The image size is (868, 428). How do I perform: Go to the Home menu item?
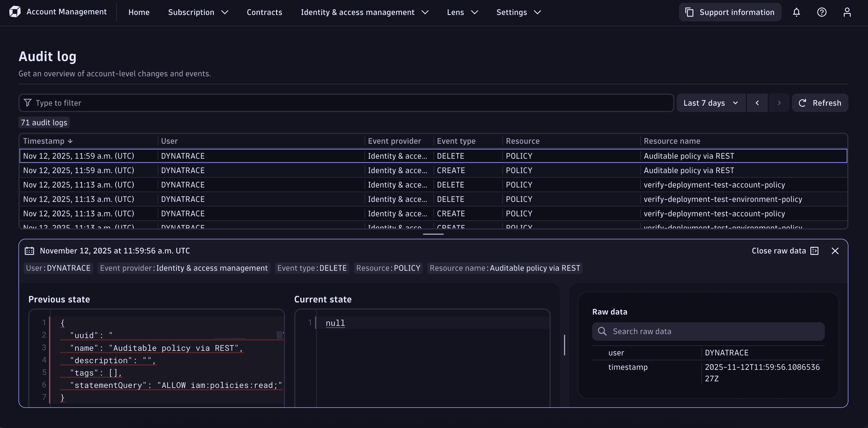139,12
